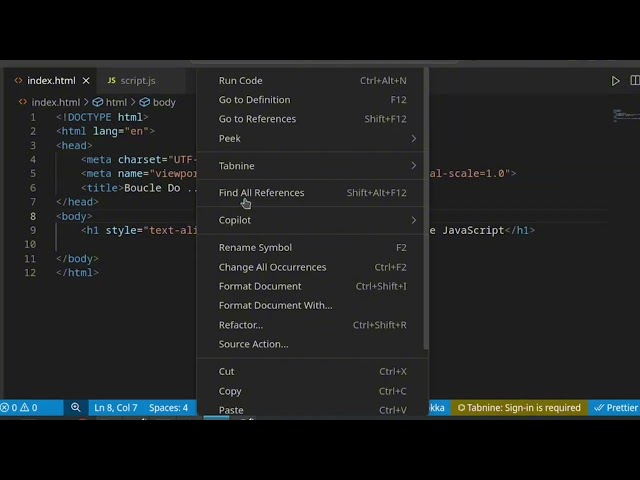Click Spaces: 4 indentation setting

[x=168, y=407]
